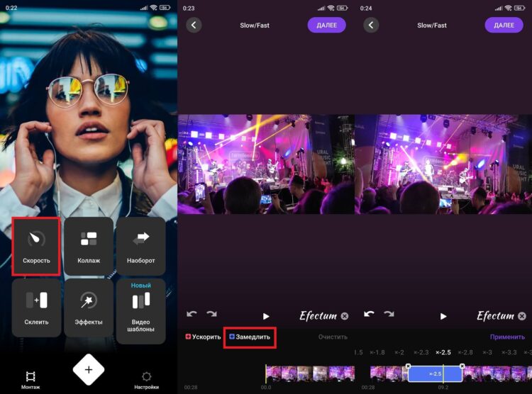The height and width of the screenshot is (394, 532).
Task: Choose the x-2.5 speed value
Action: 443,352
